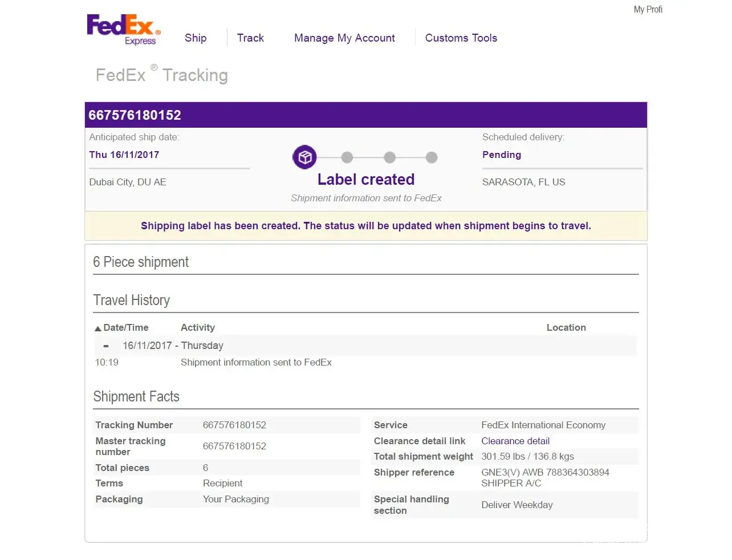Open the Customs Tools menu
The image size is (732, 560).
click(x=461, y=38)
